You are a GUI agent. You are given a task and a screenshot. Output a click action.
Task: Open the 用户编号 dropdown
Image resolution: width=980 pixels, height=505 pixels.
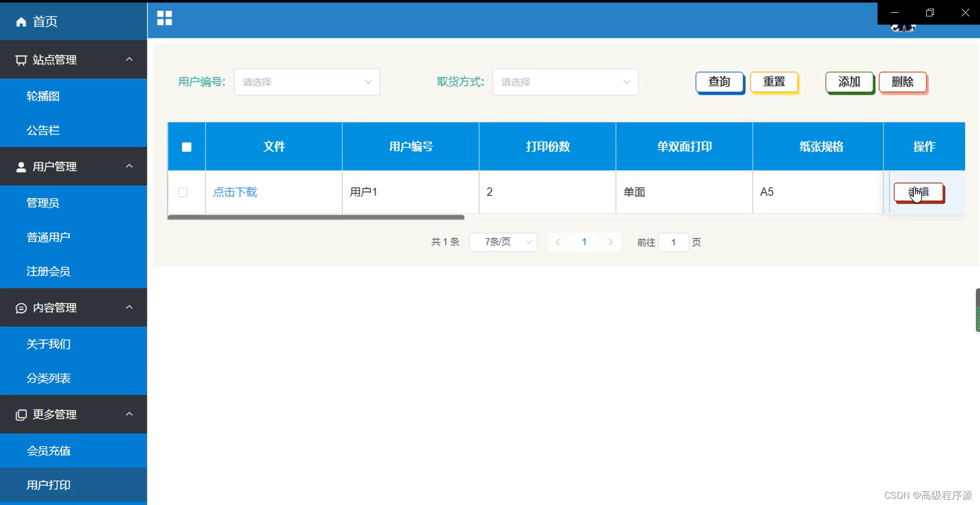tap(306, 82)
